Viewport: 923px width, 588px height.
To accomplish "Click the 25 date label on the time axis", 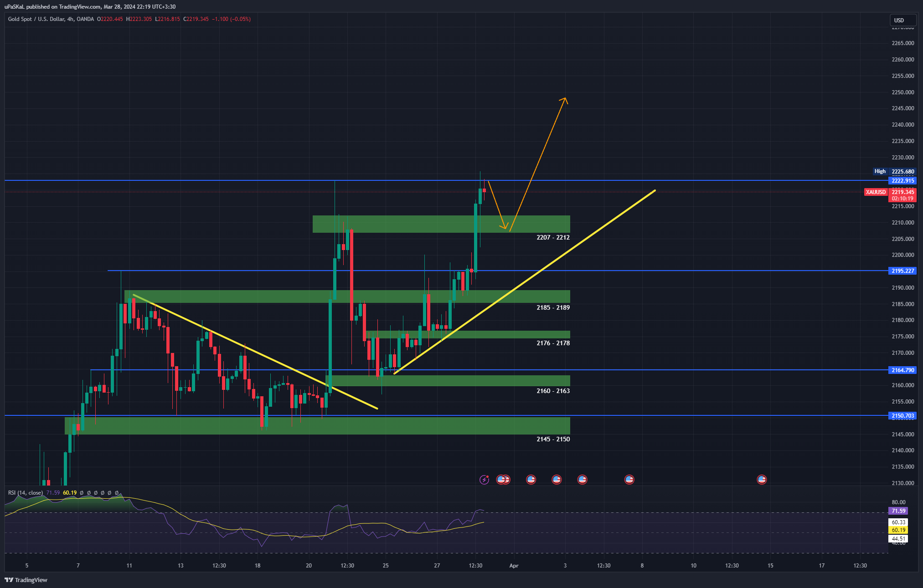I will pos(386,566).
